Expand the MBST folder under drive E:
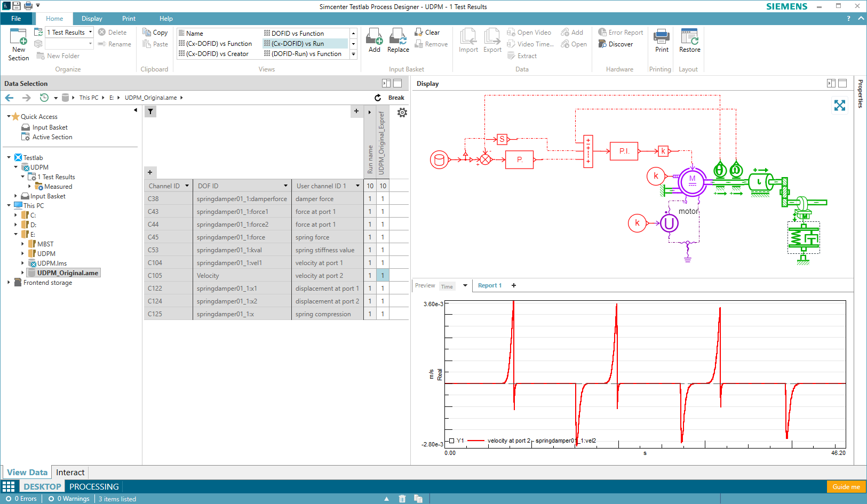 (x=23, y=244)
